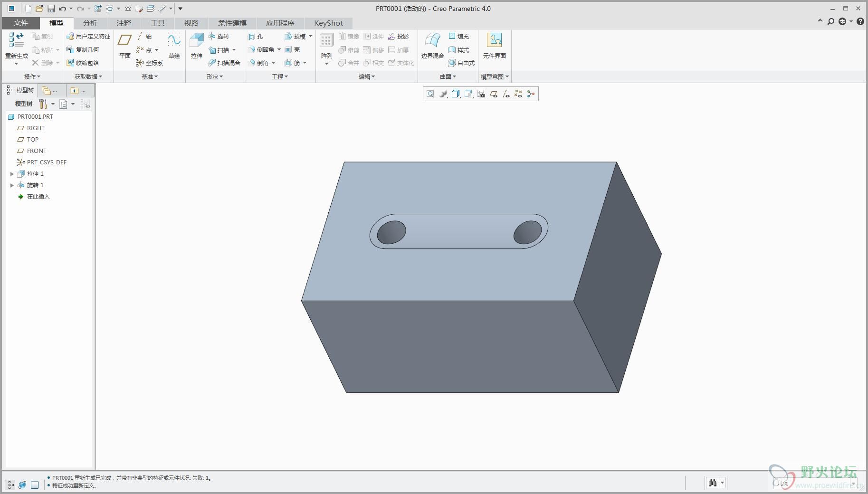
Task: Save the file with the floppy disk icon
Action: click(51, 9)
